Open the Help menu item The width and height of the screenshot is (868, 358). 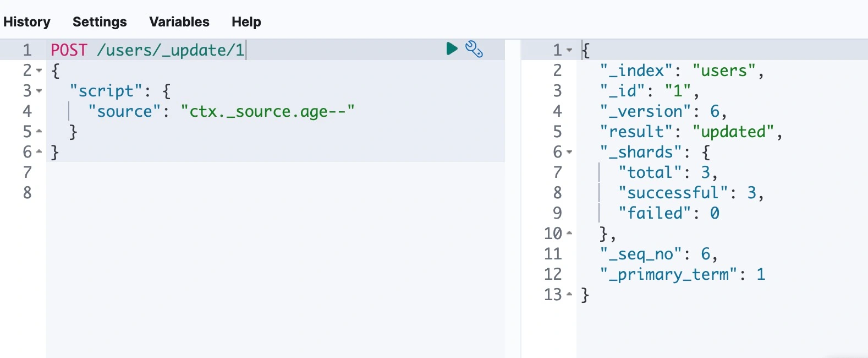[246, 22]
